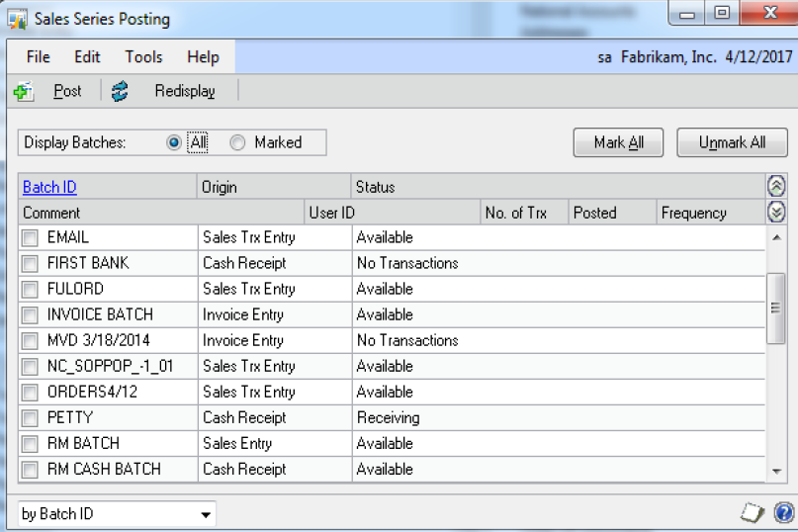The image size is (798, 532).
Task: Open the Tools menu
Action: 143,56
